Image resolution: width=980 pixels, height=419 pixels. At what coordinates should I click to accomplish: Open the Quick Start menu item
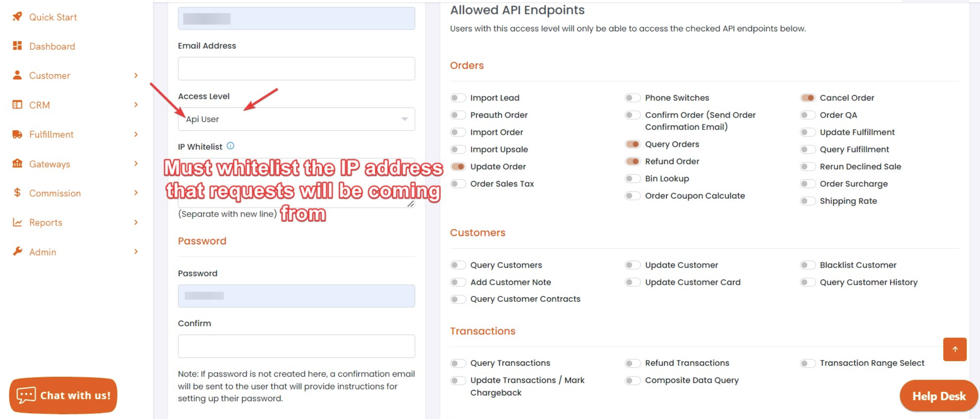[x=53, y=17]
